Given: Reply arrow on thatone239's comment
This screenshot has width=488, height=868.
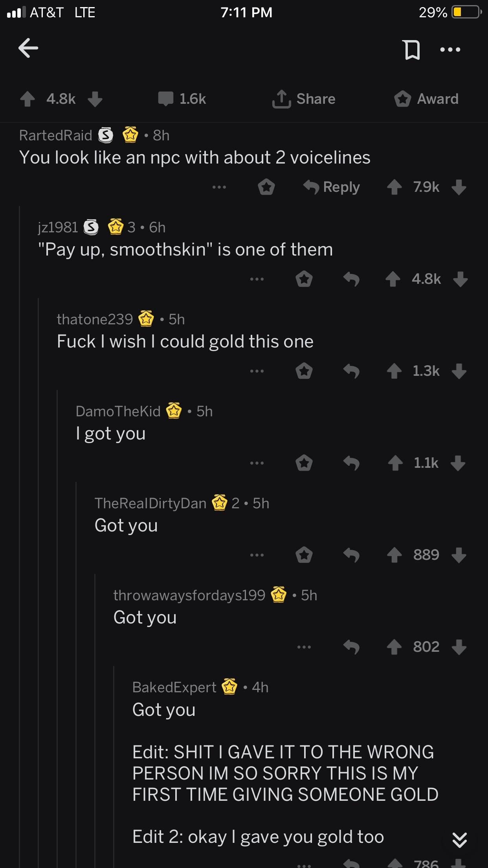Looking at the screenshot, I should click(x=351, y=371).
